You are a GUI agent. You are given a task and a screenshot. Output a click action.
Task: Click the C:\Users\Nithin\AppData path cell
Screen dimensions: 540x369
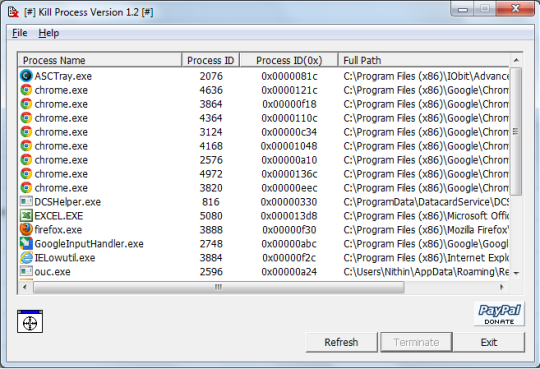[426, 272]
